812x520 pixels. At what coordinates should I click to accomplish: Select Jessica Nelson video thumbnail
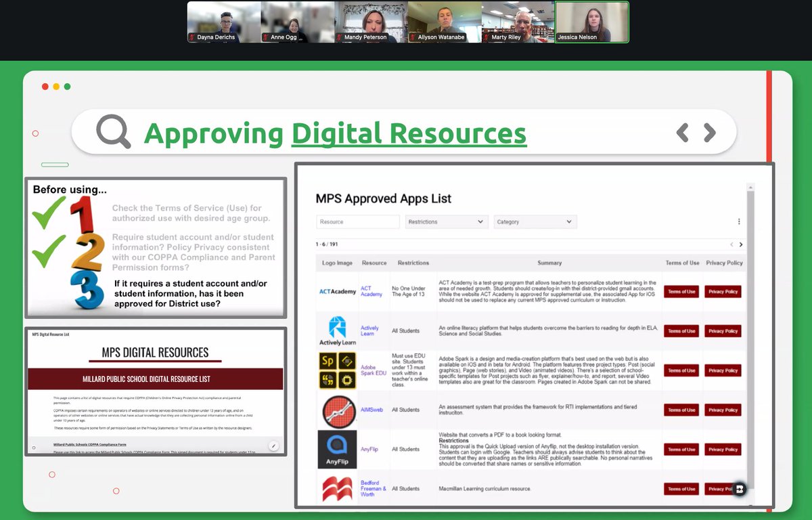coord(591,22)
